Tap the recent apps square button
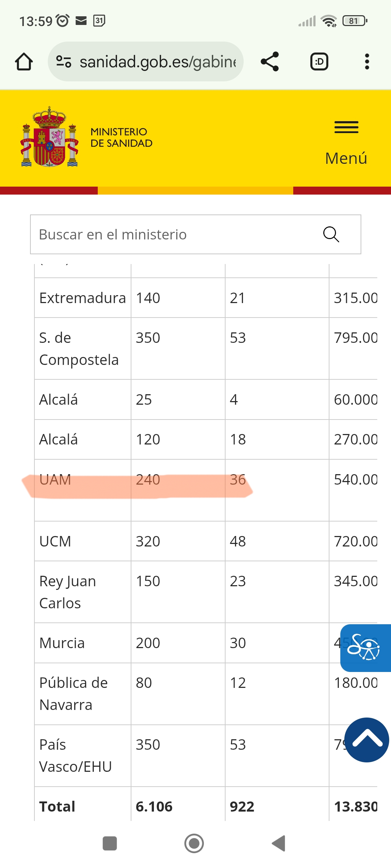 (110, 843)
